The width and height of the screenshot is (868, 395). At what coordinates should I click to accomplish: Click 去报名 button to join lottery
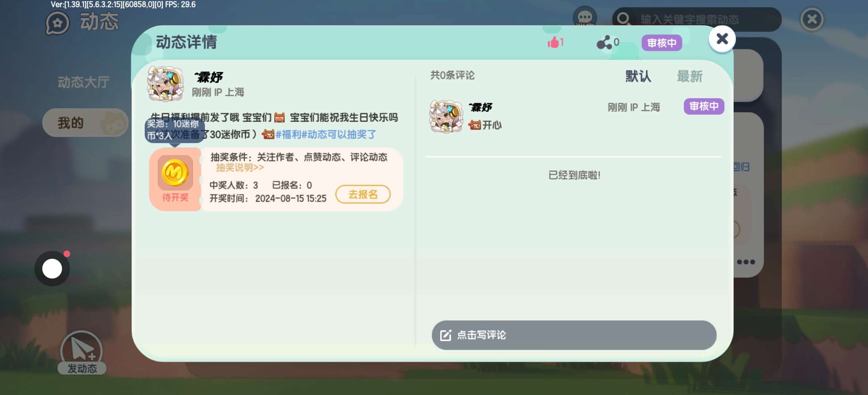363,194
